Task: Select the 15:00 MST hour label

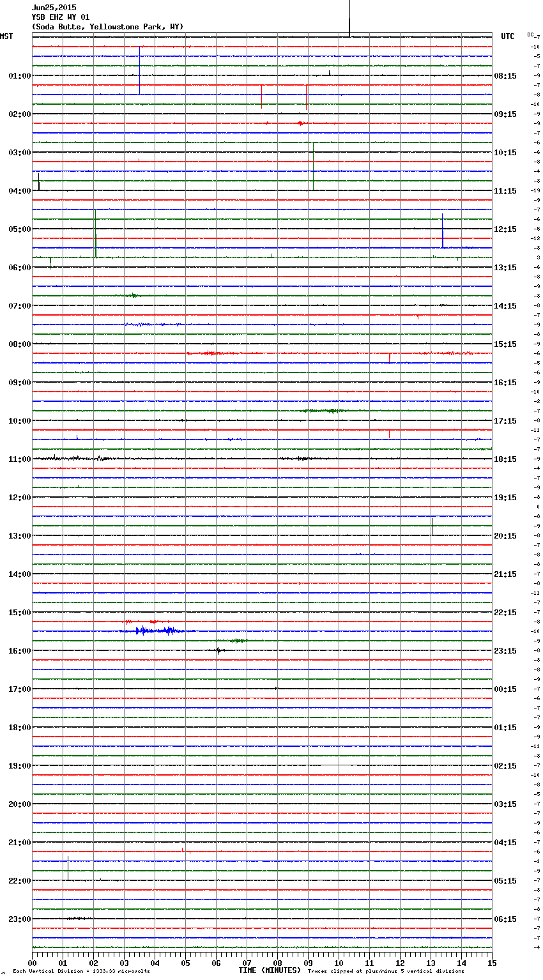Action: (20, 613)
